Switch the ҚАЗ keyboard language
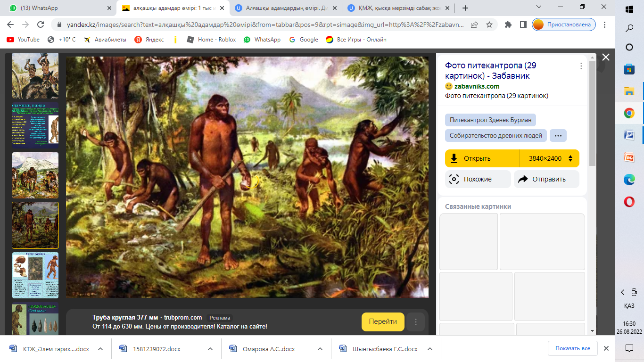 coord(629,305)
